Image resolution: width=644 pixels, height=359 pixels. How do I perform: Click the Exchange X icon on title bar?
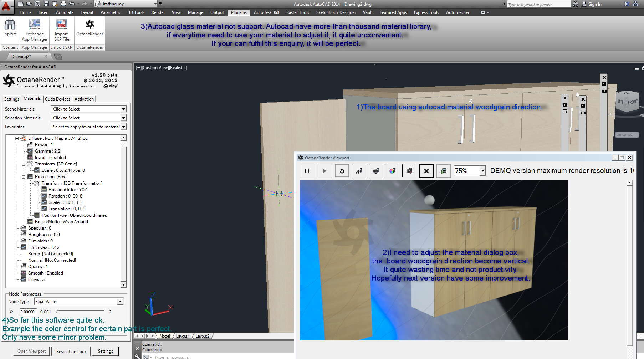pyautogui.click(x=627, y=4)
